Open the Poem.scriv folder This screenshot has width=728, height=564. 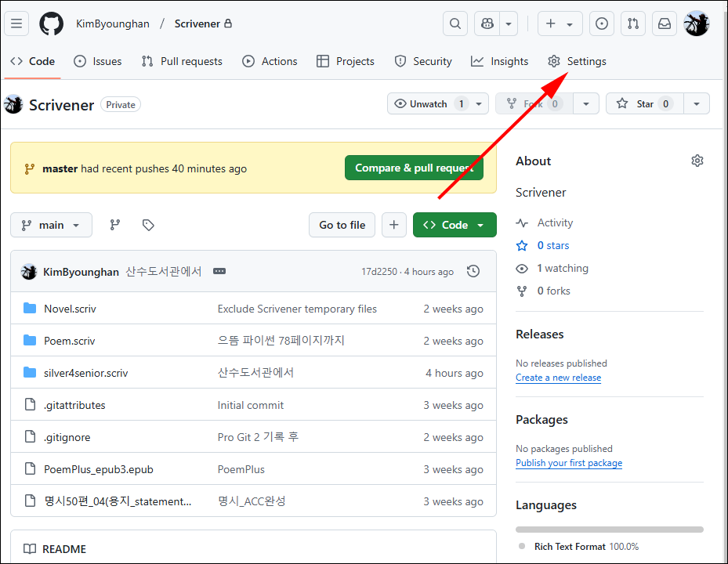(70, 341)
